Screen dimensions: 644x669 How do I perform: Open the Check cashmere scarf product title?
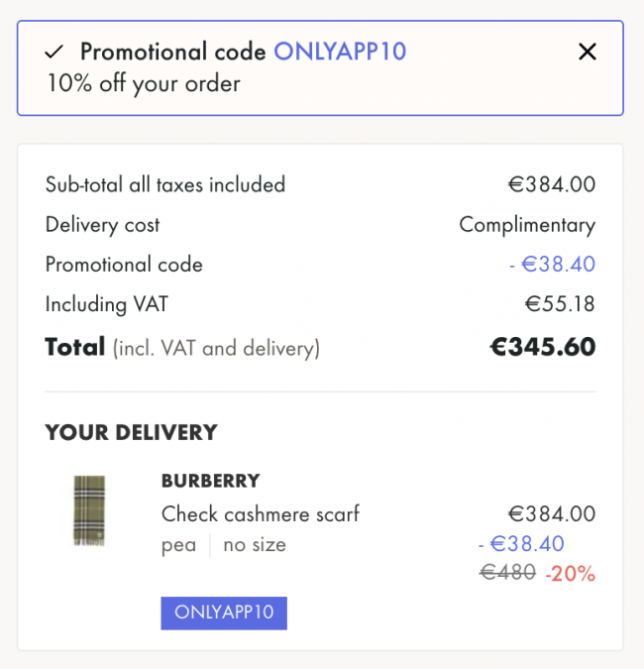260,513
